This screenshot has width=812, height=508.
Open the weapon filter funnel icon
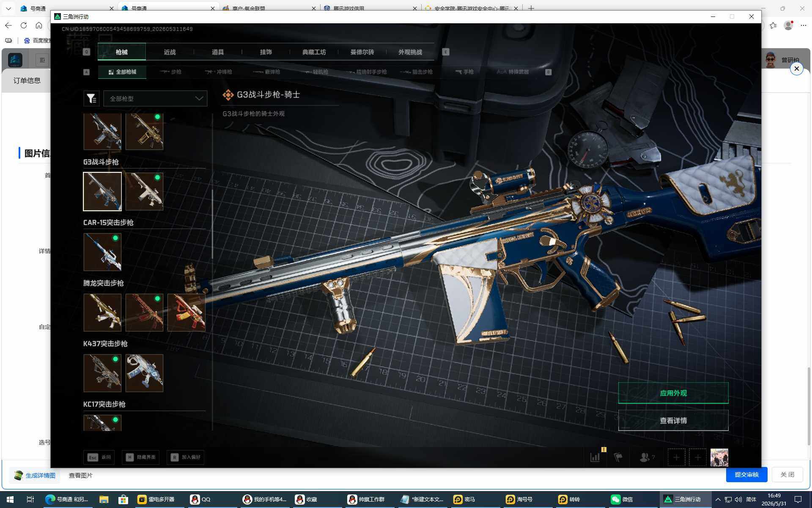click(x=91, y=99)
